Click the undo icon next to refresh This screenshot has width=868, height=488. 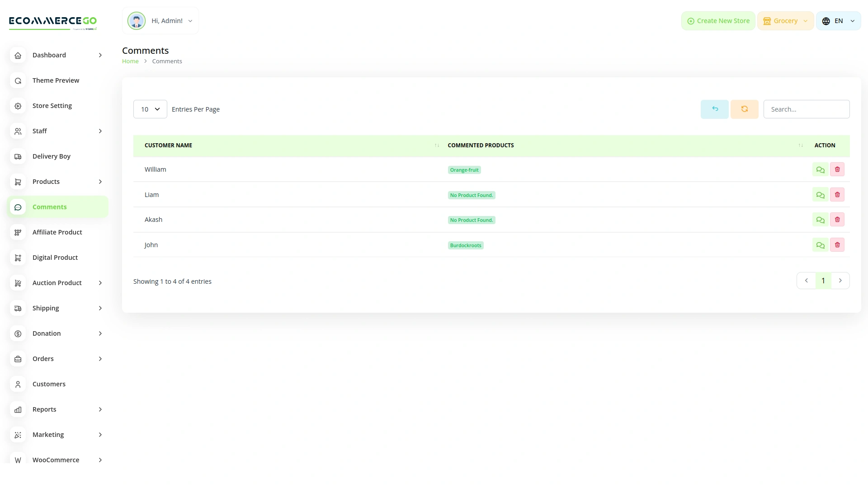pos(714,109)
